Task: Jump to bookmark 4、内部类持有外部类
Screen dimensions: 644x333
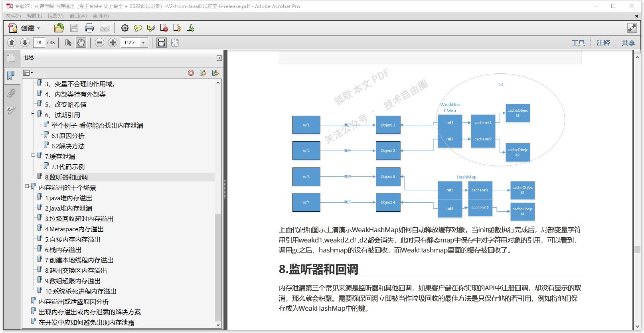Action: (x=75, y=94)
